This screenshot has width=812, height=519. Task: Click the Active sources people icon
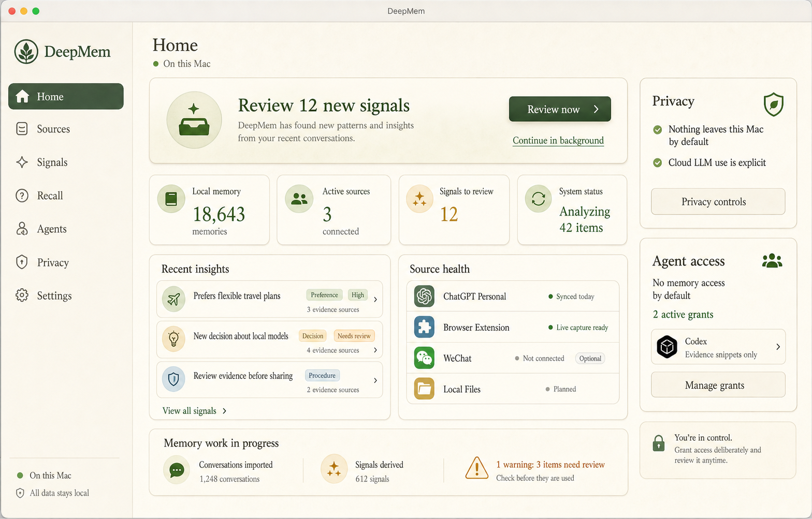pyautogui.click(x=299, y=199)
